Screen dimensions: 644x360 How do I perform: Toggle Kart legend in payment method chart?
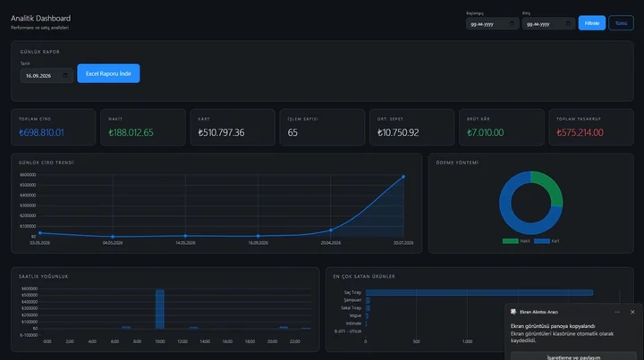[547, 241]
